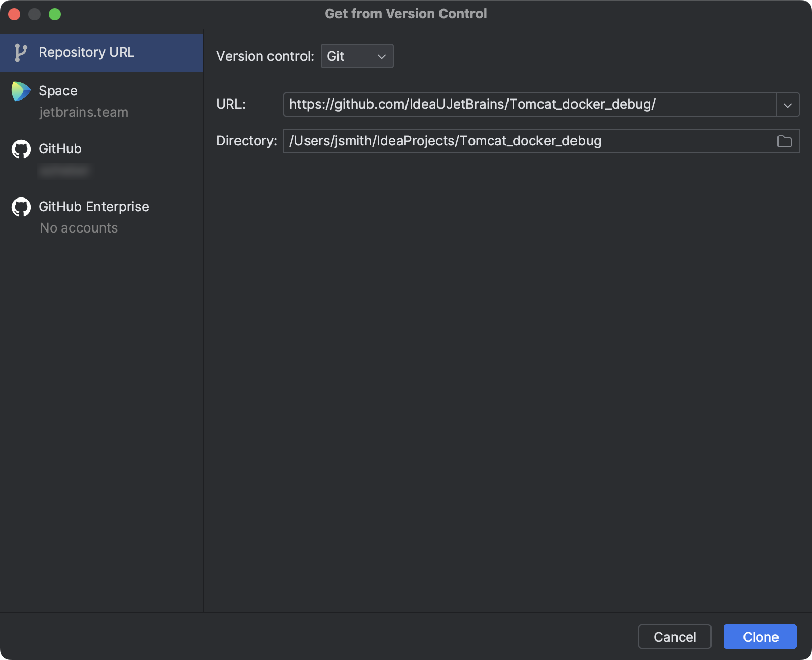Screen dimensions: 812x660
Task: Click the Clone button
Action: coord(760,637)
